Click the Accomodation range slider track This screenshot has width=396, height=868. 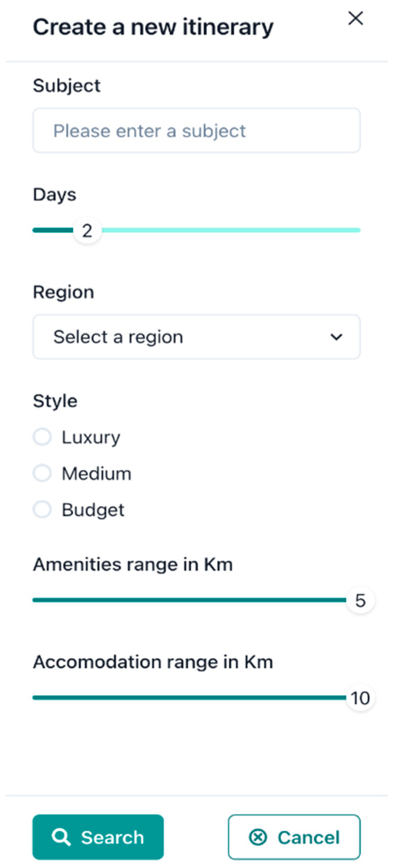[189, 698]
